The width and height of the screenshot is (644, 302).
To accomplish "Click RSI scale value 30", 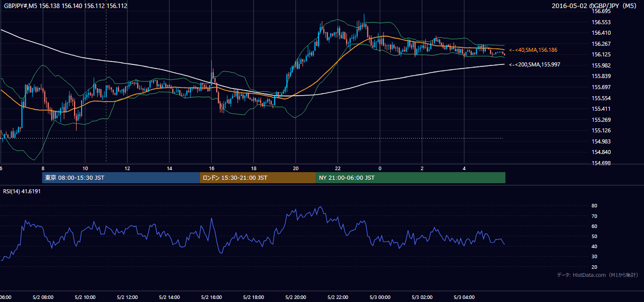I will (x=594, y=257).
